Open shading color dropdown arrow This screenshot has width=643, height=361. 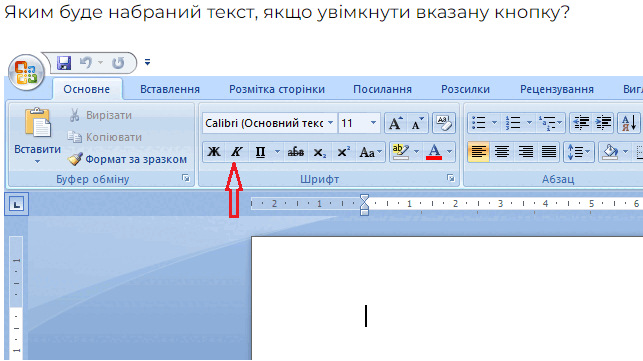click(x=625, y=152)
